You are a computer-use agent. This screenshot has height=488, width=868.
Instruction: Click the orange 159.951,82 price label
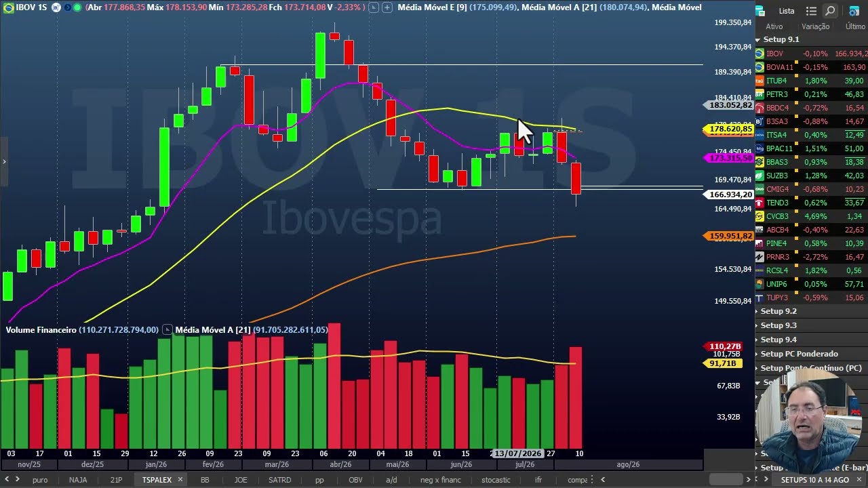(x=730, y=236)
